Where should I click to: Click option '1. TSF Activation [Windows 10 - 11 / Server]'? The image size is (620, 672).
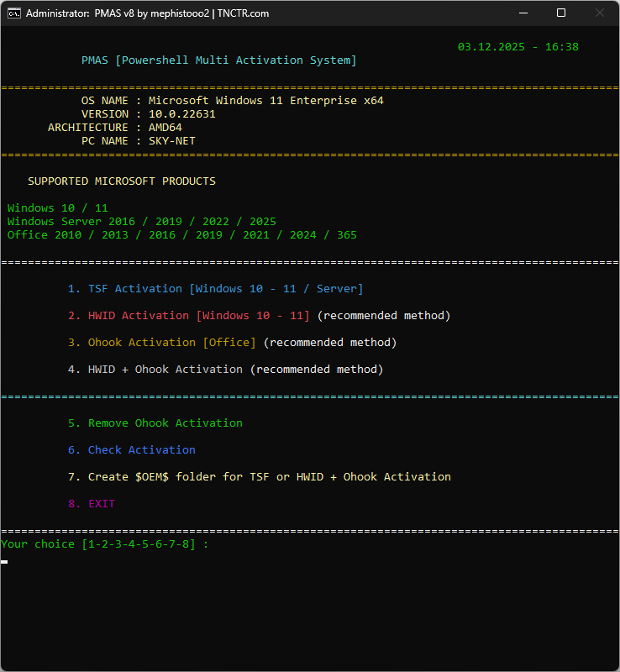point(215,289)
